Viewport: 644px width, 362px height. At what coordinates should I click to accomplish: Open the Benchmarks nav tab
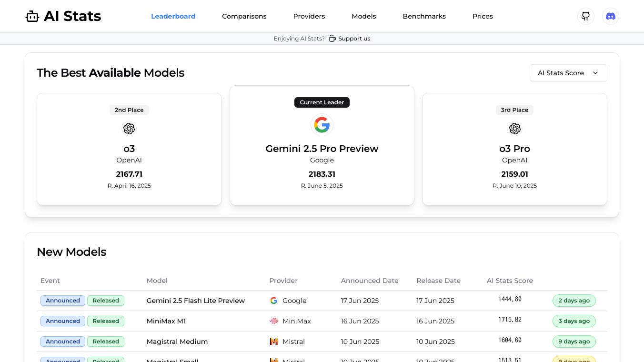coord(424,16)
